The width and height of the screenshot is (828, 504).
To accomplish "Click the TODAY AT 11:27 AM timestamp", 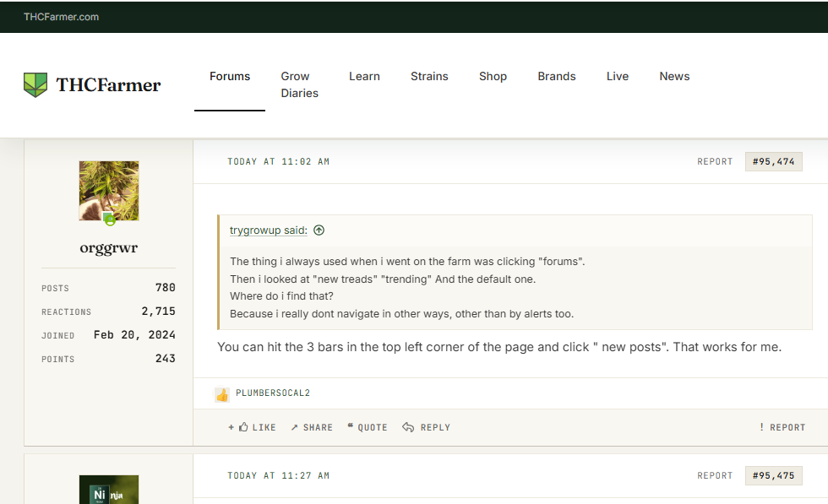I will (278, 475).
